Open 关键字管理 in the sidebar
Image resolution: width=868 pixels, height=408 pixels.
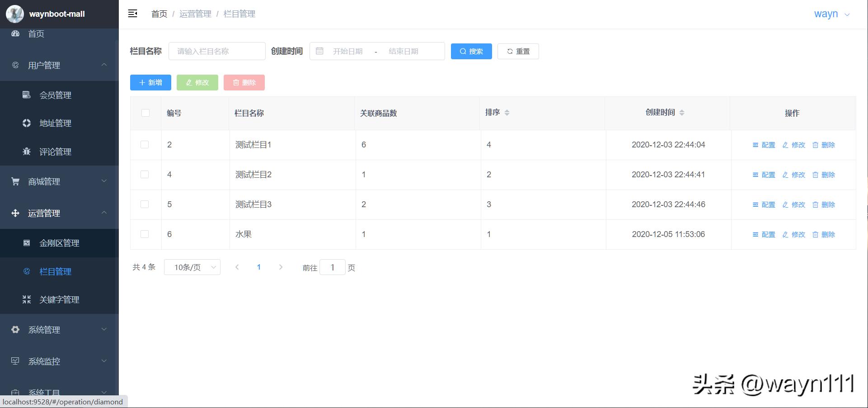pyautogui.click(x=59, y=300)
